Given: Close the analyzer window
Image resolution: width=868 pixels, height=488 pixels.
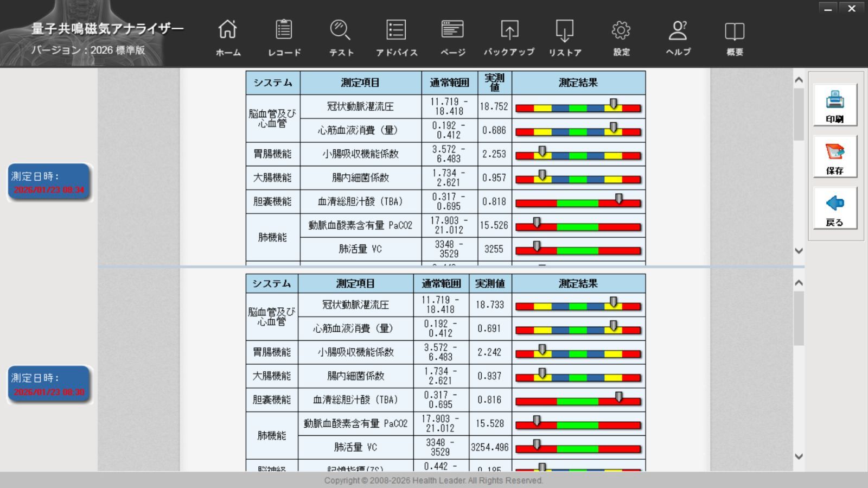Looking at the screenshot, I should pyautogui.click(x=852, y=8).
